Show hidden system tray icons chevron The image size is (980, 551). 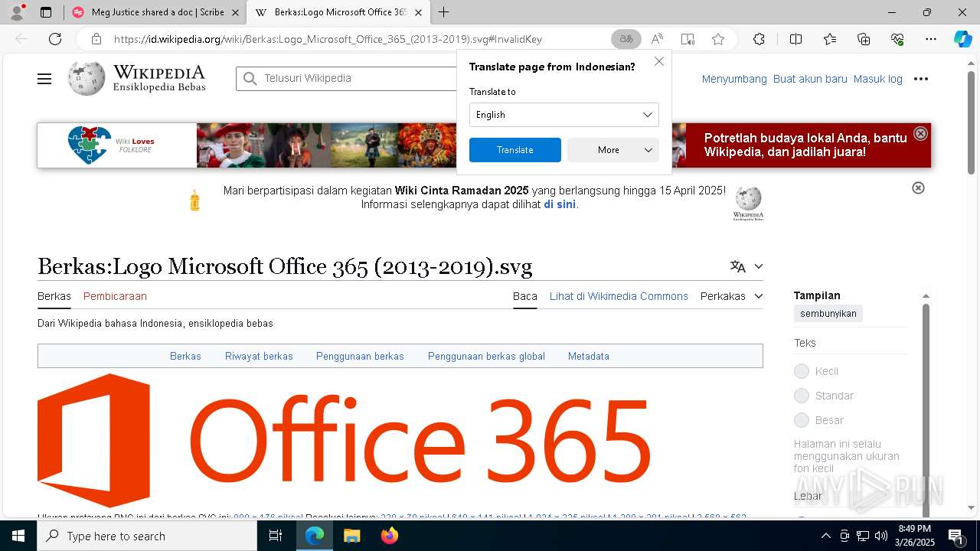(825, 536)
